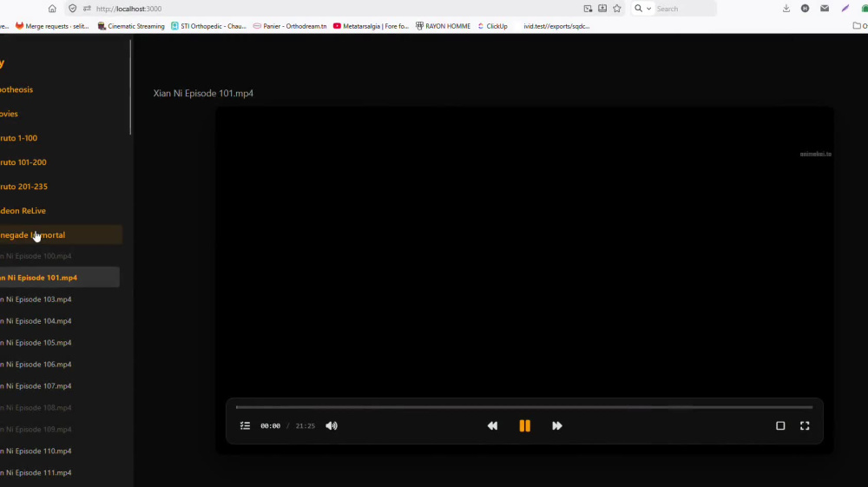Open Merge requests bookmark
The height and width of the screenshot is (487, 868).
click(x=52, y=26)
